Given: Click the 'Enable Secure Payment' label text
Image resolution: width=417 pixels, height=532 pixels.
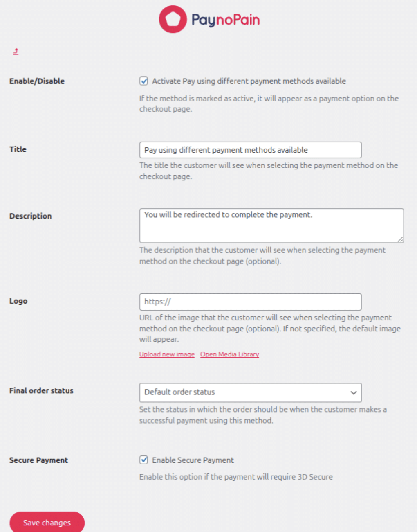Looking at the screenshot, I should pyautogui.click(x=193, y=460).
